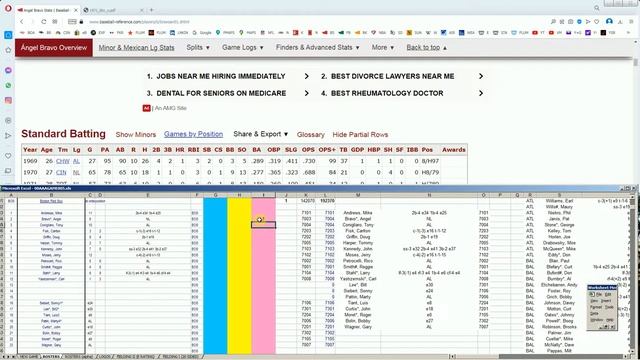Open Format in the floating Worksheet Menu bar
Viewport: 640px width, 360px height.
click(x=596, y=307)
